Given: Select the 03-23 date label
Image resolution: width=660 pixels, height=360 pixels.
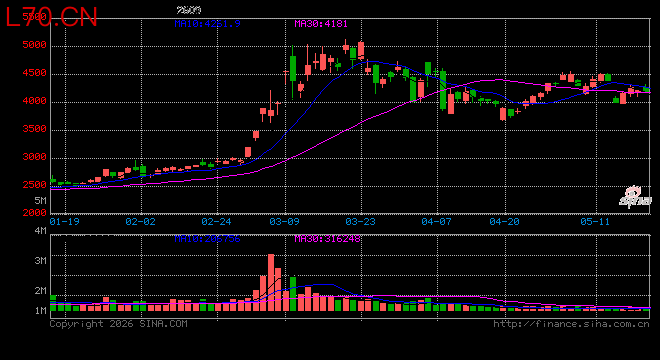Looking at the screenshot, I should 360,221.
